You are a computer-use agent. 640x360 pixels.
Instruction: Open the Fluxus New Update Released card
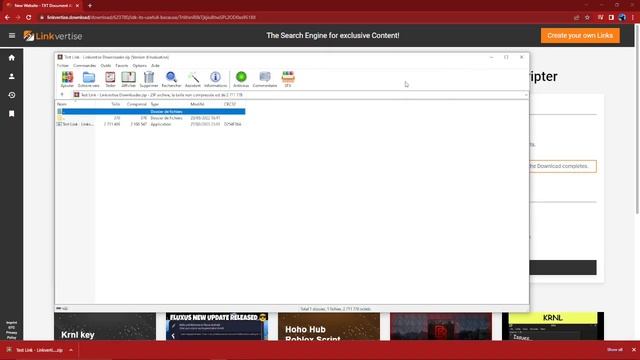coord(217,327)
